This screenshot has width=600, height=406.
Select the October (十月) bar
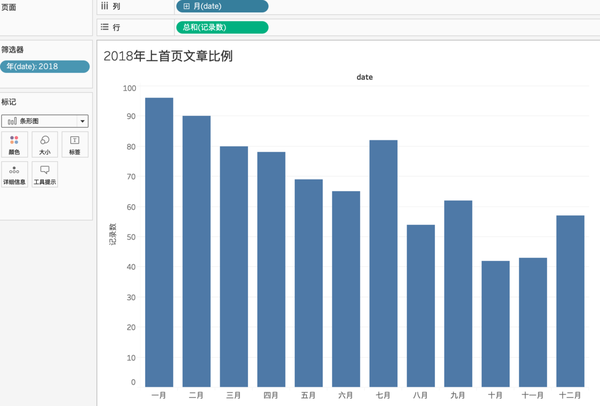coord(496,324)
